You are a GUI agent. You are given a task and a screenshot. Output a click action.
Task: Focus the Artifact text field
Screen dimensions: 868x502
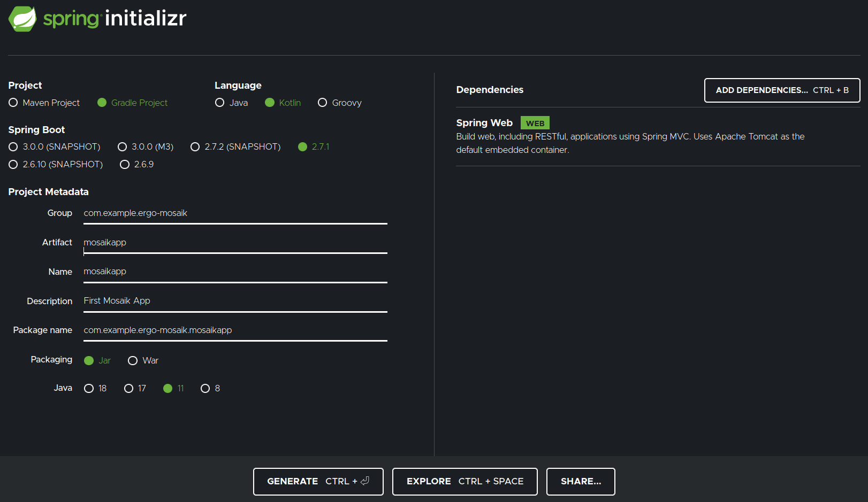235,243
